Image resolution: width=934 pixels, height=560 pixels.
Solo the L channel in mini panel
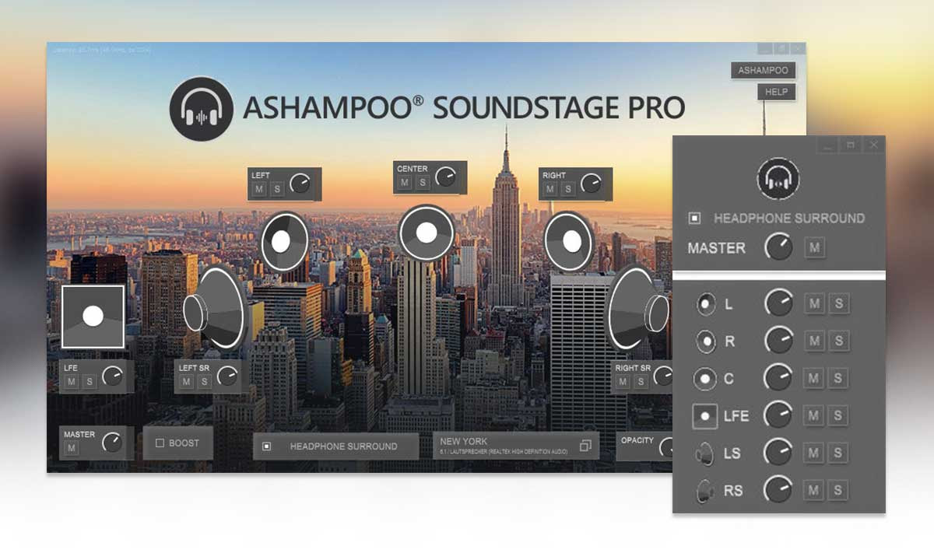pyautogui.click(x=838, y=304)
